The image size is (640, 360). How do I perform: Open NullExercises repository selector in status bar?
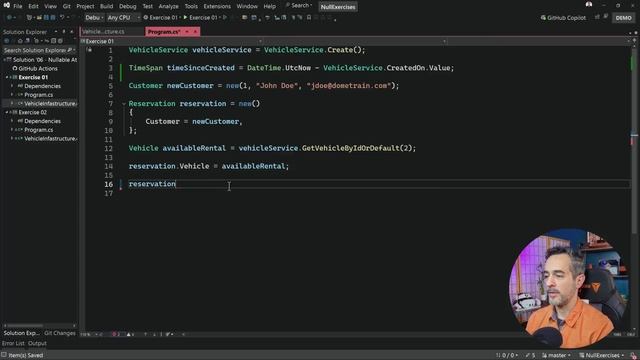(602, 356)
